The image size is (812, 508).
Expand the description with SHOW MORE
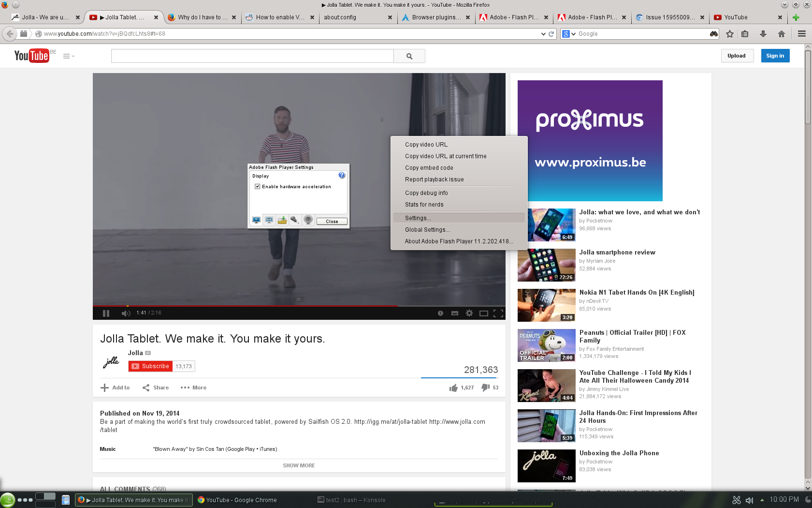(299, 465)
